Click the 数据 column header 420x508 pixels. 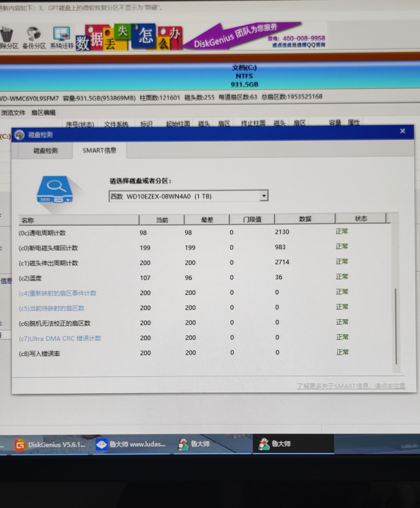click(x=305, y=219)
